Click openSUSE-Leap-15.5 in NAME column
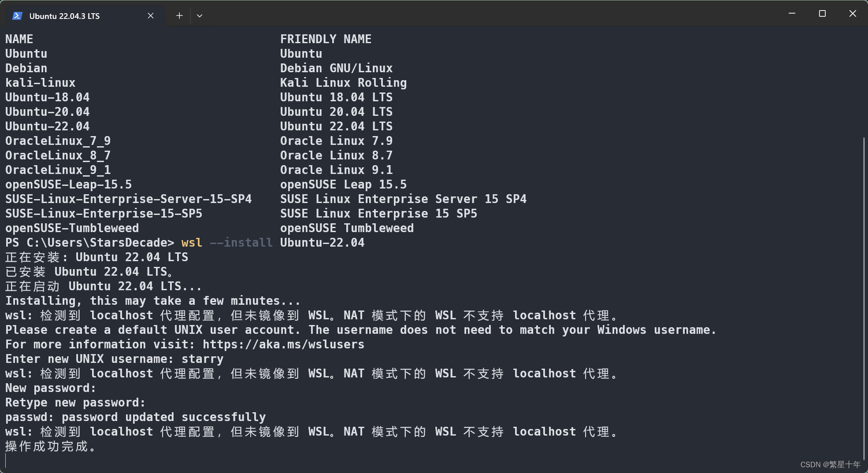868x473 pixels. coord(69,185)
